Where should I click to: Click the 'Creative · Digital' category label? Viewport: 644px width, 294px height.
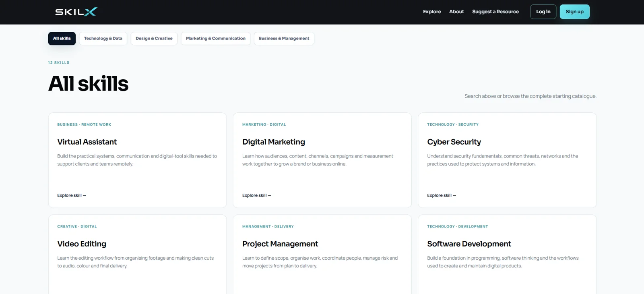click(77, 226)
